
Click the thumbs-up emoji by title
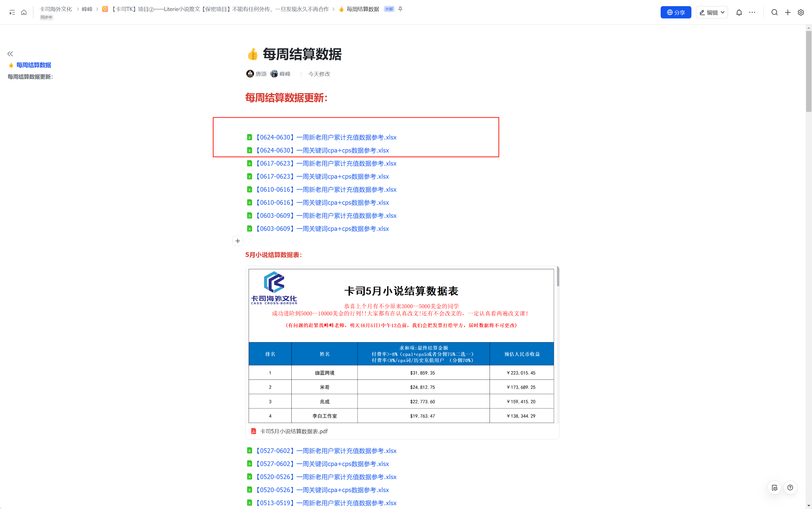(252, 54)
